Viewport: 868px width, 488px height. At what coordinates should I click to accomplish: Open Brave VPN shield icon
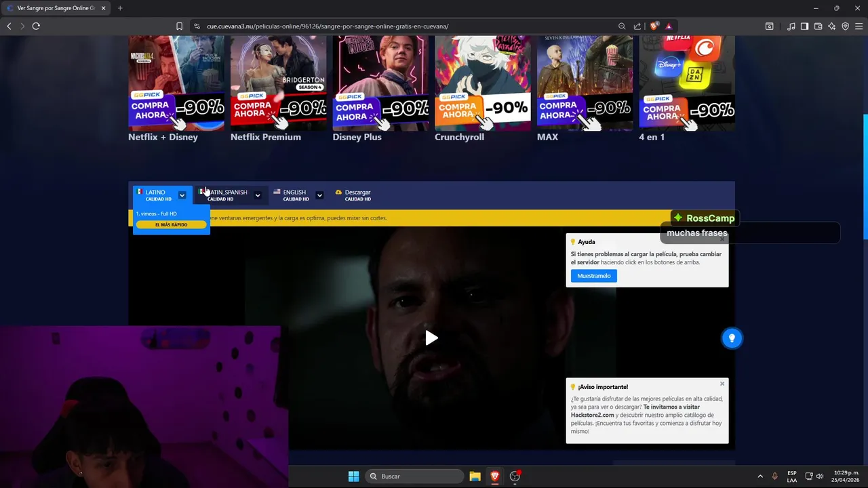845,26
